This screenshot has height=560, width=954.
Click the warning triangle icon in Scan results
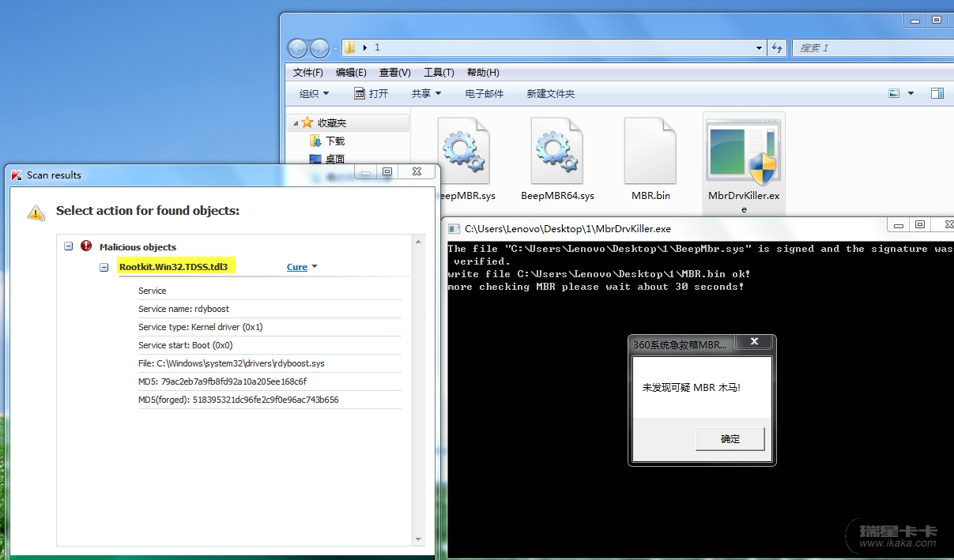[x=36, y=212]
